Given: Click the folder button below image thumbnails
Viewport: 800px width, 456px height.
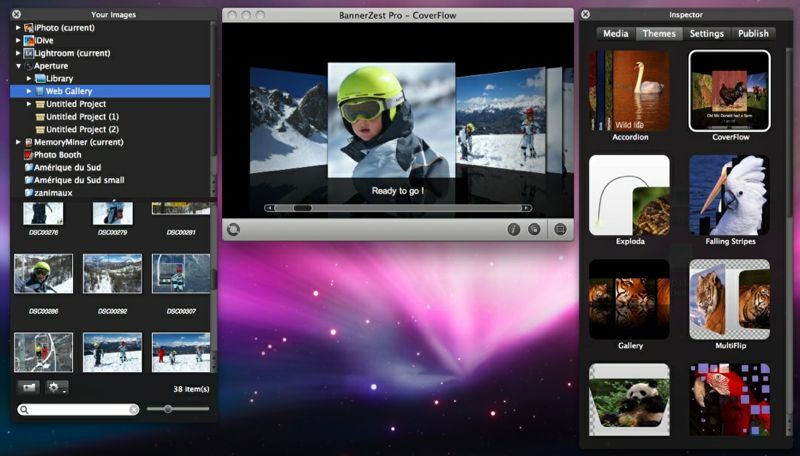Looking at the screenshot, I should click(29, 388).
